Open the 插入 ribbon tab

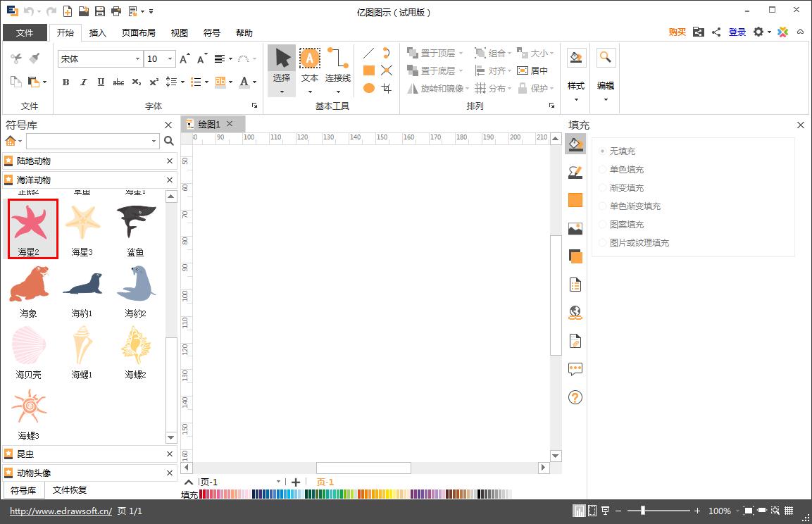pyautogui.click(x=98, y=33)
